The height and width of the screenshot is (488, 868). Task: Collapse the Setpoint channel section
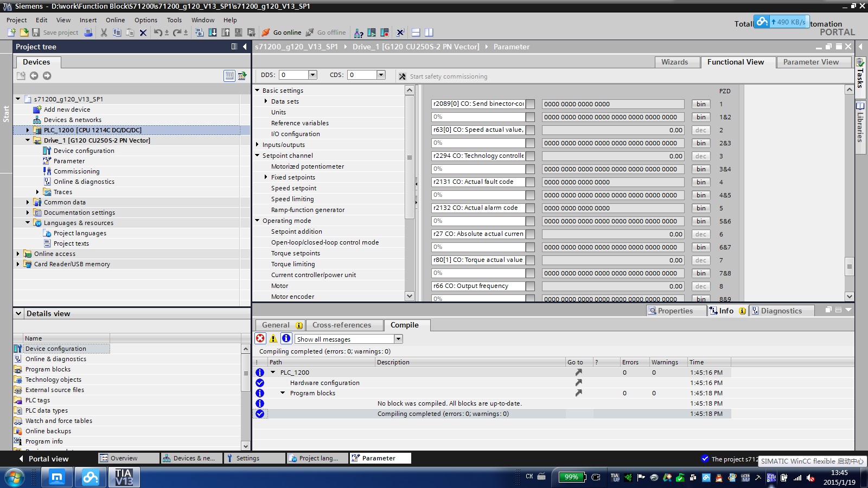coord(258,156)
